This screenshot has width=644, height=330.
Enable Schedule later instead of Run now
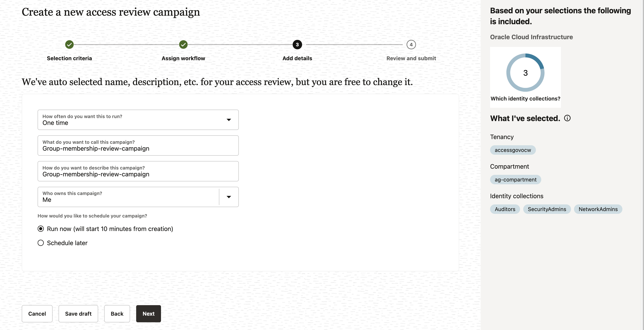(41, 243)
